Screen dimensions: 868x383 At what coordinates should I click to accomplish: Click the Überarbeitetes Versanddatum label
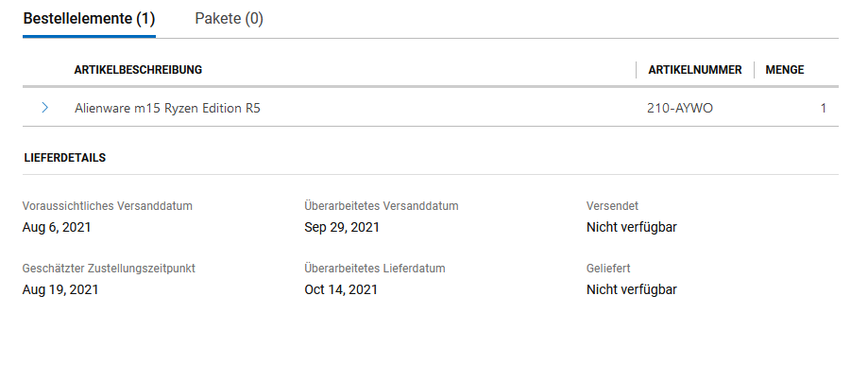[382, 205]
